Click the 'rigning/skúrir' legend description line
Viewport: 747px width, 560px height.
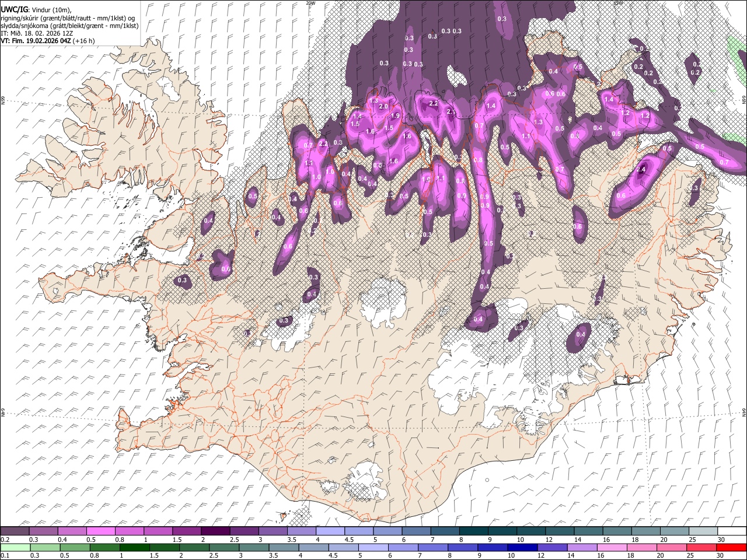coord(68,17)
